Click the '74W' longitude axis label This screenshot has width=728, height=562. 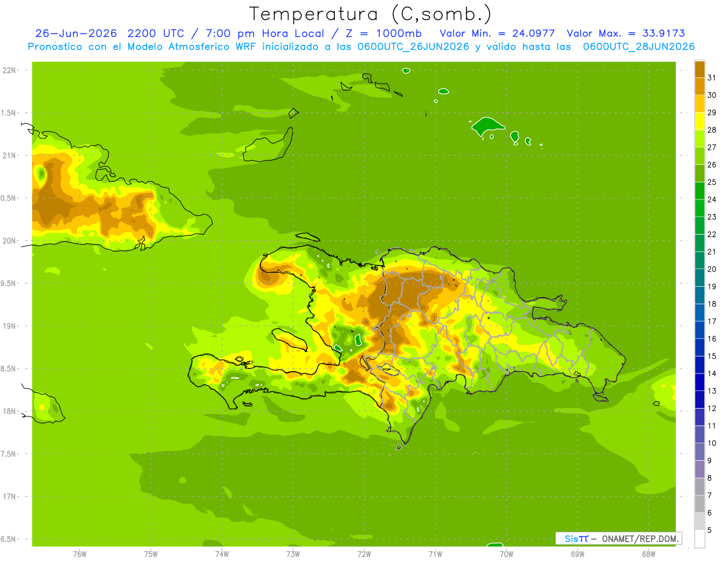pos(221,554)
